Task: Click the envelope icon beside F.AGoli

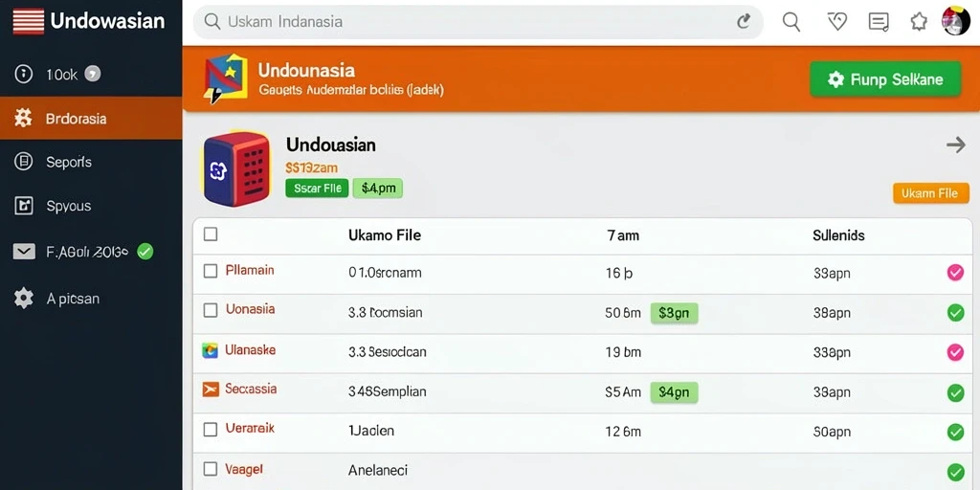Action: pos(24,252)
